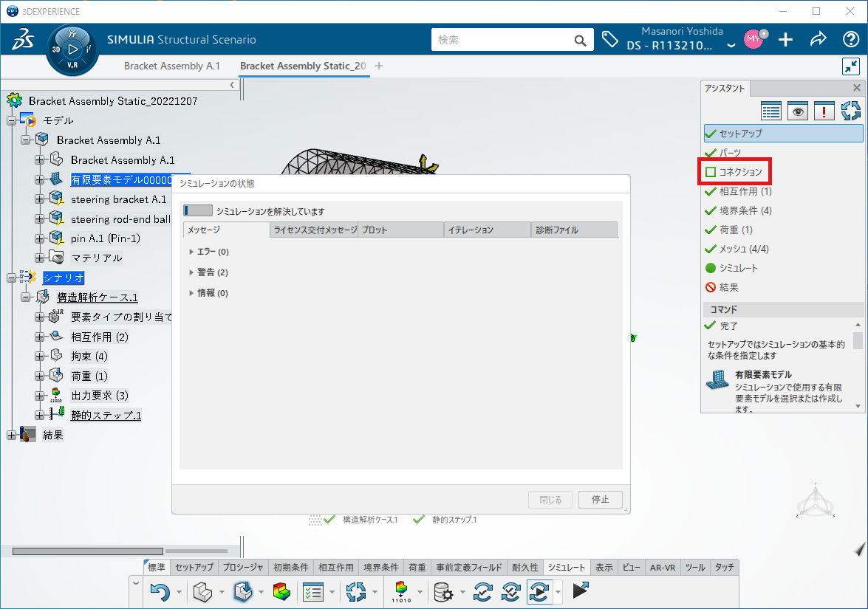Viewport: 868px width, 609px height.
Task: Expand the 情報 (0) section
Action: click(x=191, y=293)
